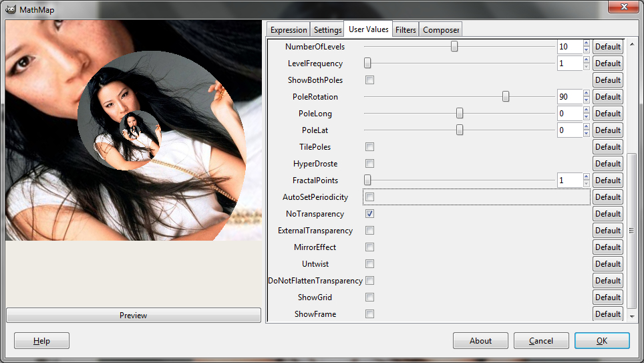Screen dimensions: 644x363
Task: Click the FractalPoints value field
Action: [x=570, y=180]
